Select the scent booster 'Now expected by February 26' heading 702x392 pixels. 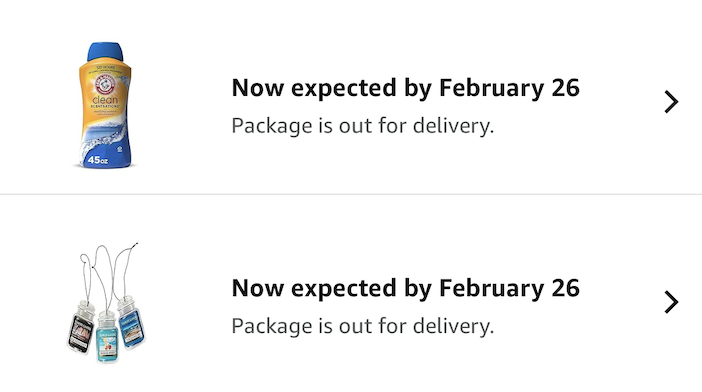click(405, 88)
